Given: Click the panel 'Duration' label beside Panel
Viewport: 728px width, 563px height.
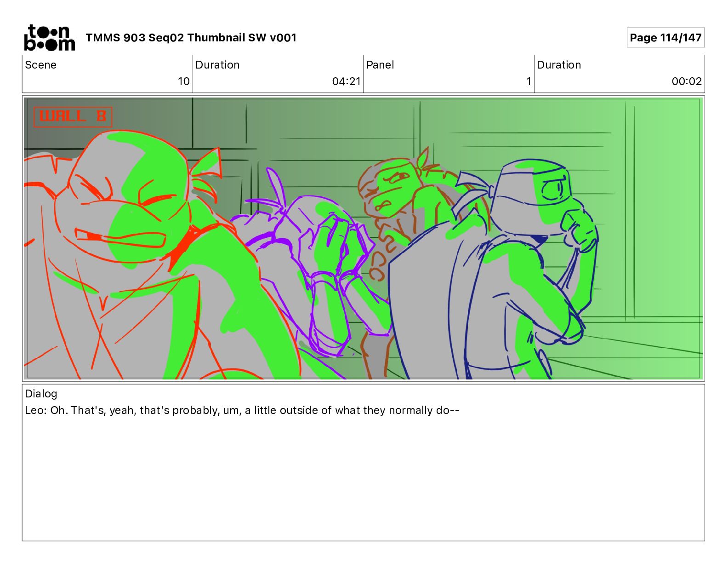Looking at the screenshot, I should coord(559,65).
